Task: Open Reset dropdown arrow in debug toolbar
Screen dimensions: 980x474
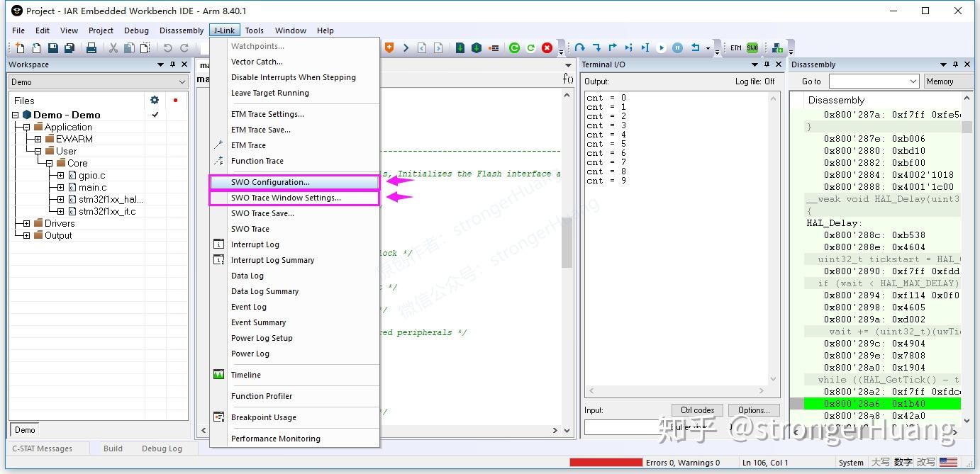Action: [708, 48]
